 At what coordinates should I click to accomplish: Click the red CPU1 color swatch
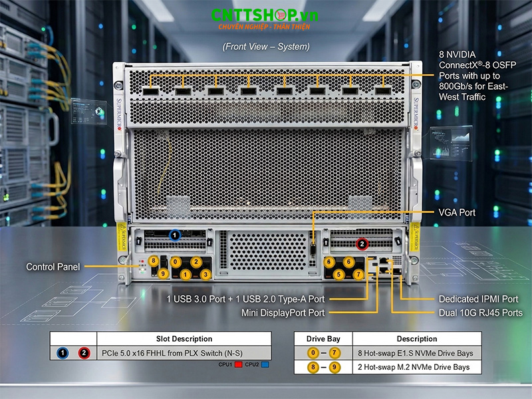click(237, 364)
